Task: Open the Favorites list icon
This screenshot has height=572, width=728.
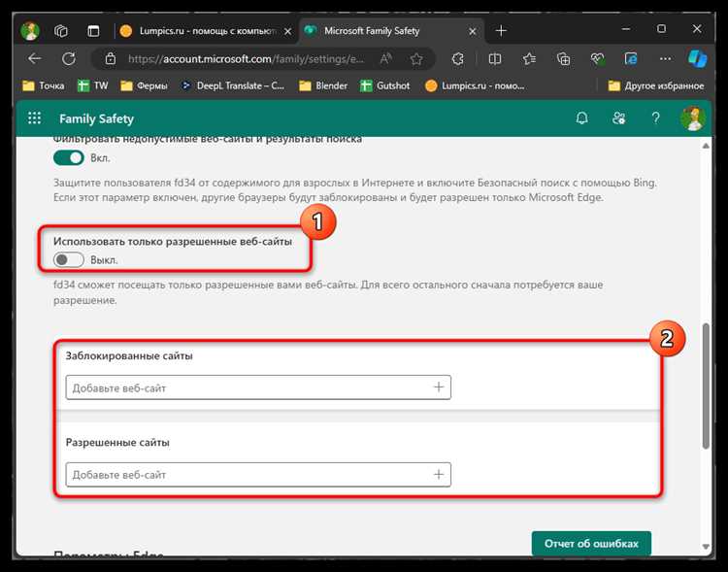Action: pyautogui.click(x=529, y=58)
